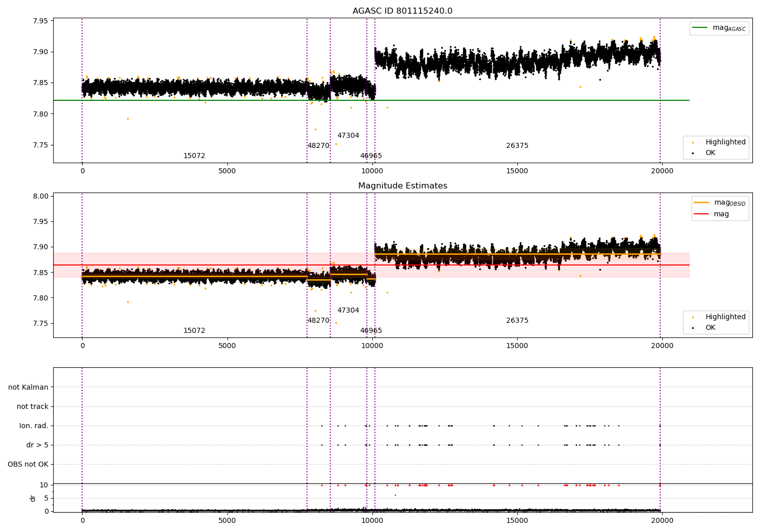Click y-tick 7.90 on AGASC ID plot
The image size is (760, 532).
pos(40,52)
